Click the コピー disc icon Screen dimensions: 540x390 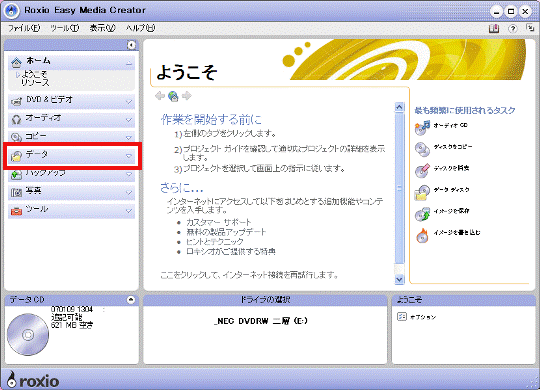(16, 137)
